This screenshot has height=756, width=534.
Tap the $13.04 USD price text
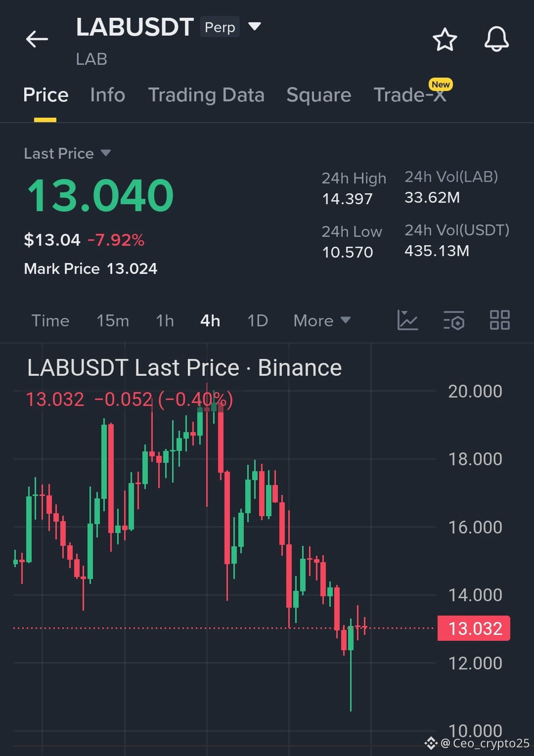(x=52, y=240)
